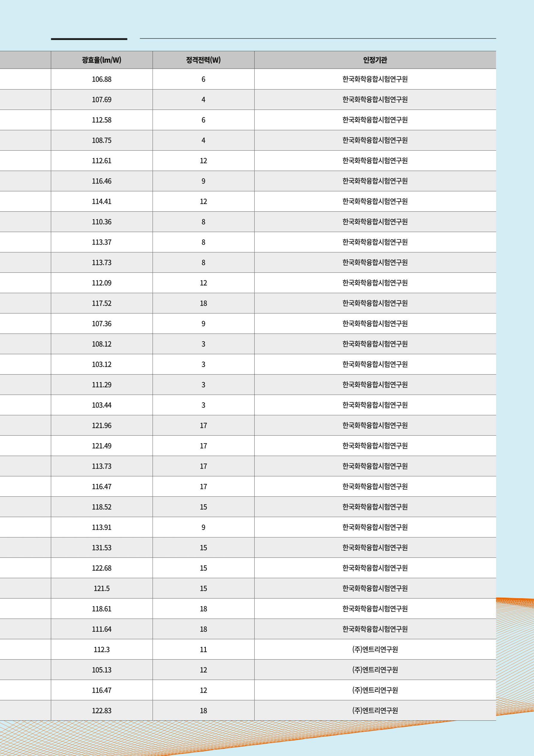Image resolution: width=534 pixels, height=756 pixels.
Task: Select the 131.53 efficiency value
Action: click(102, 548)
